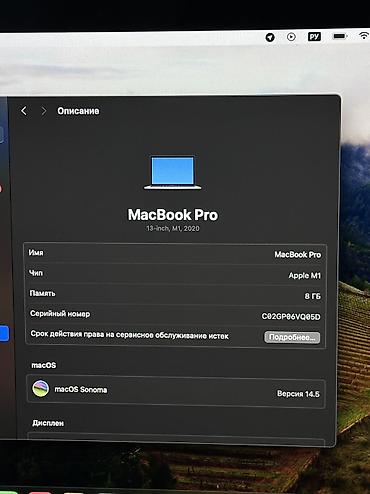The image size is (370, 494).
Task: Go forward using the right chevron
Action: coord(43,111)
